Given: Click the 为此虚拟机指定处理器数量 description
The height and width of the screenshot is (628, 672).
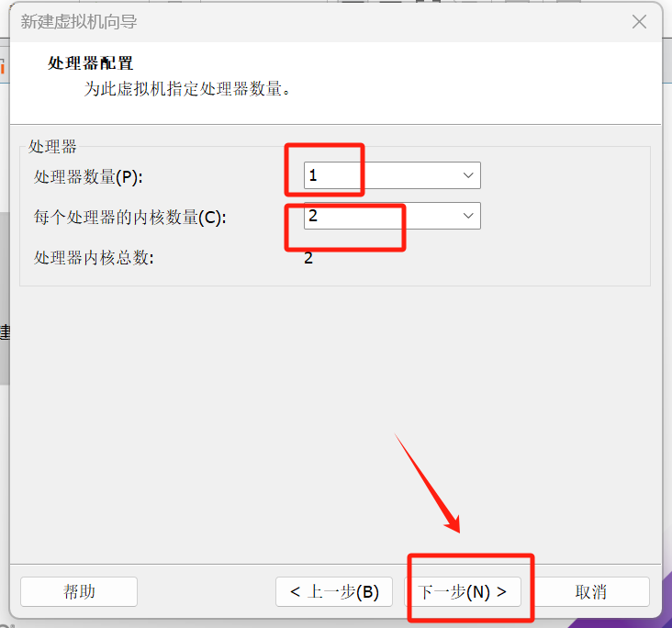Looking at the screenshot, I should coord(187,89).
